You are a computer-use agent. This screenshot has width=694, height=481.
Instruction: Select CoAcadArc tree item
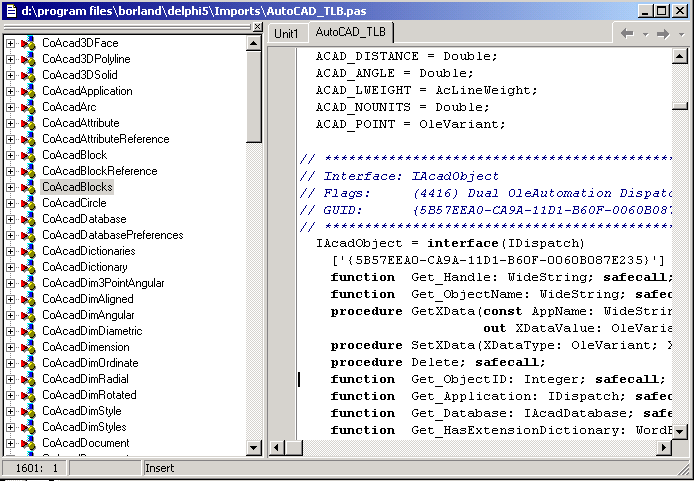pos(69,107)
